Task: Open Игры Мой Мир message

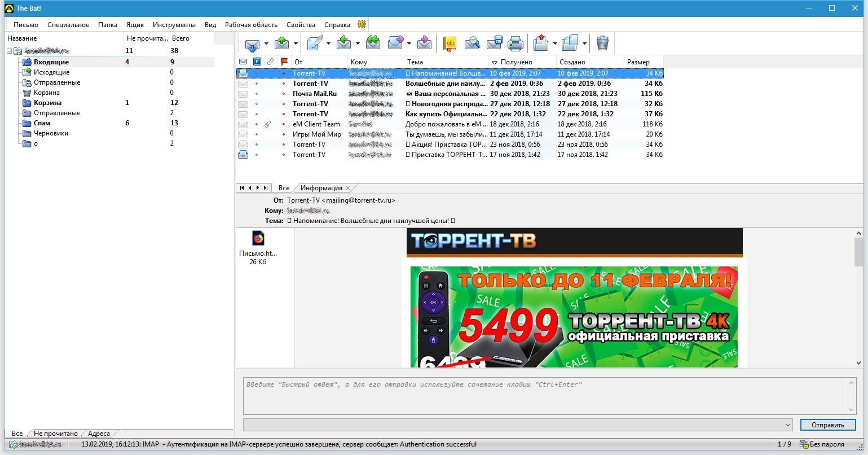Action: click(x=450, y=134)
